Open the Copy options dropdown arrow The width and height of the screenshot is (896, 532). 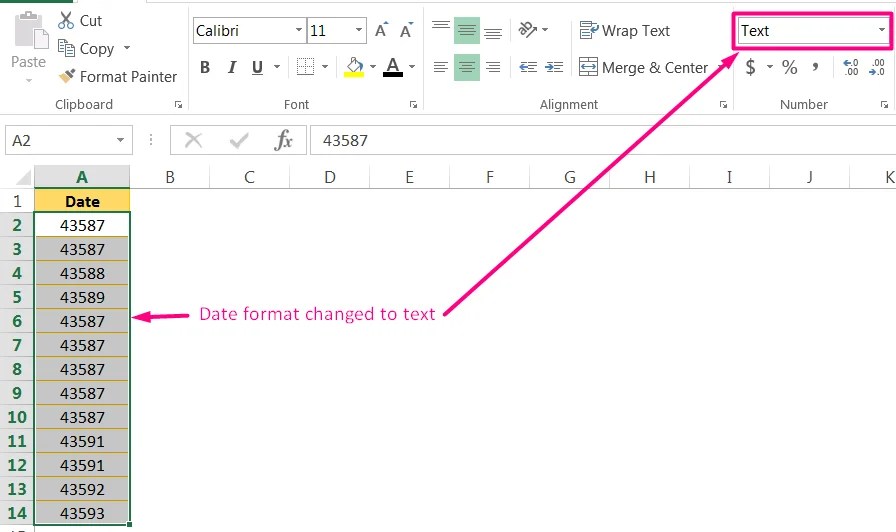[127, 48]
